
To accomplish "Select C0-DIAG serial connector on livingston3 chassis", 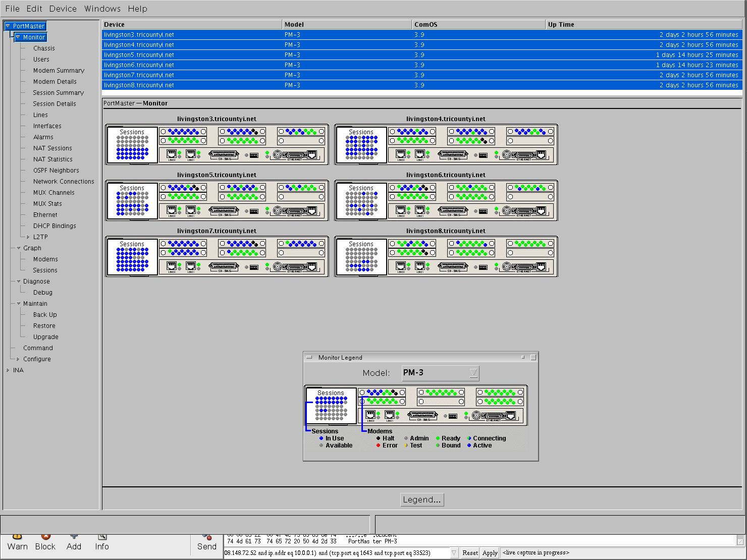I will (224, 154).
